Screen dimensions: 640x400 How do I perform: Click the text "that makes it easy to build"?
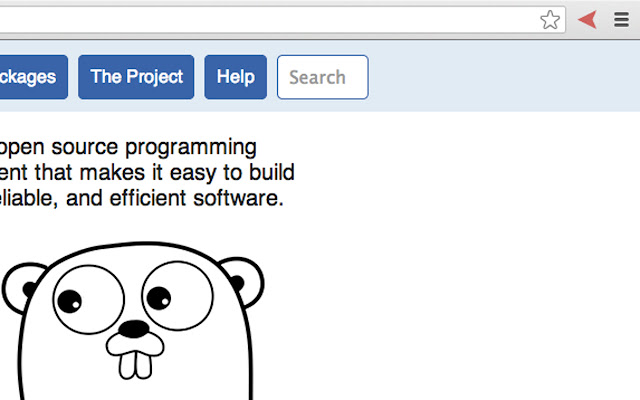click(164, 172)
